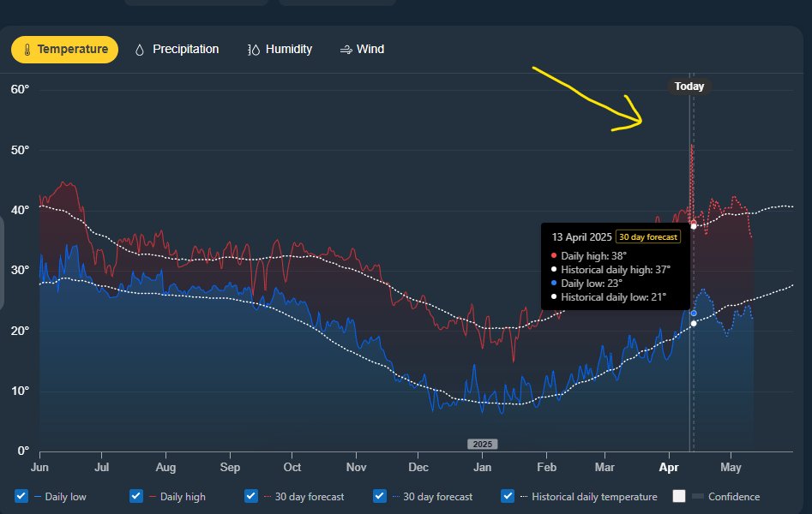Click the thermometer icon in Temperature tab
Screen dimensions: 812x514
(x=27, y=50)
